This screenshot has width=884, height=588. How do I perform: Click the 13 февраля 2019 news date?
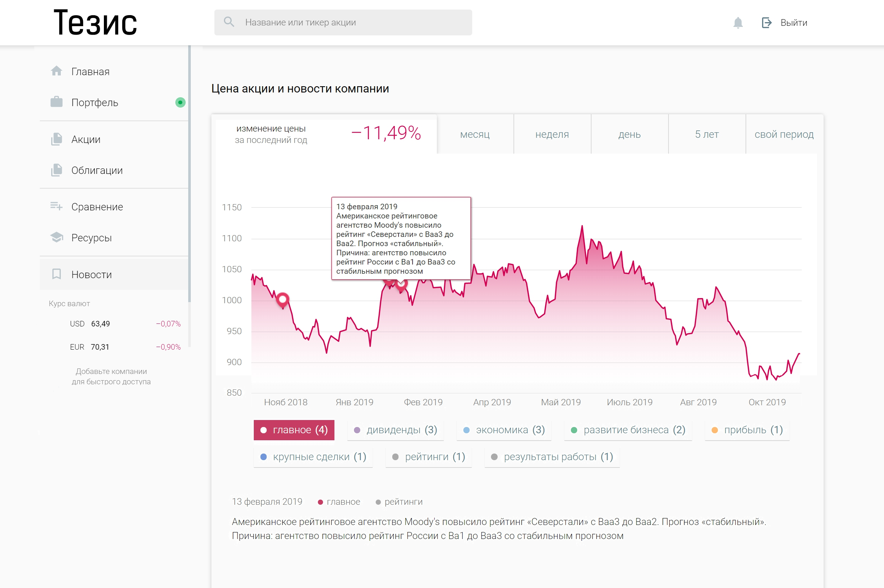coord(267,502)
